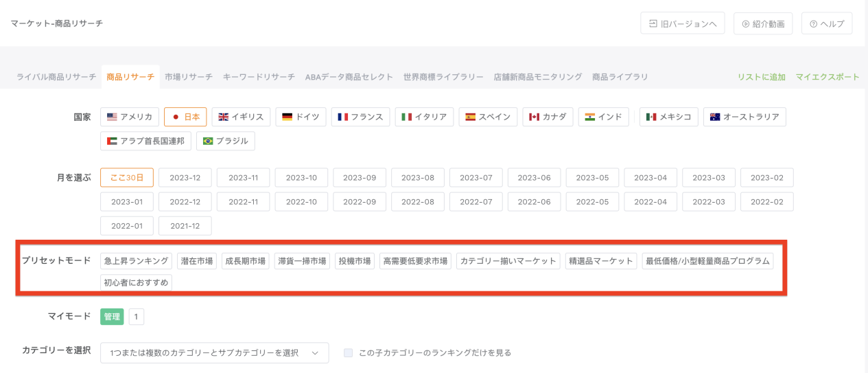Click the intro video play icon

coord(745,23)
